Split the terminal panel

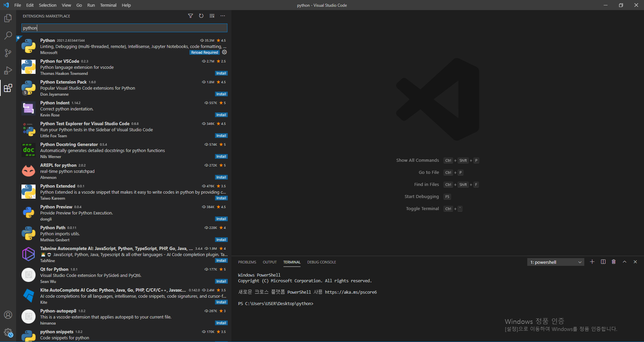coord(603,262)
